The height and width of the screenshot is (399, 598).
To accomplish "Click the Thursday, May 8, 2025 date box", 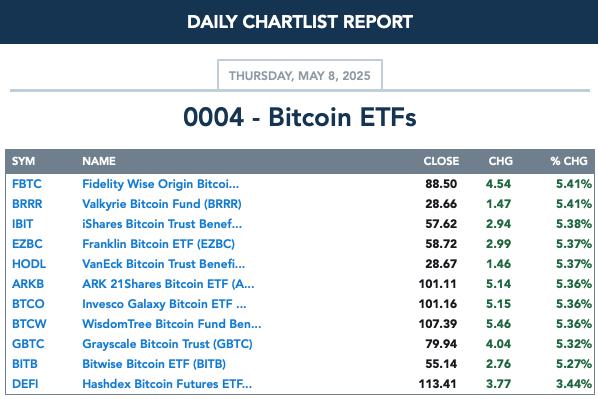I will [300, 75].
